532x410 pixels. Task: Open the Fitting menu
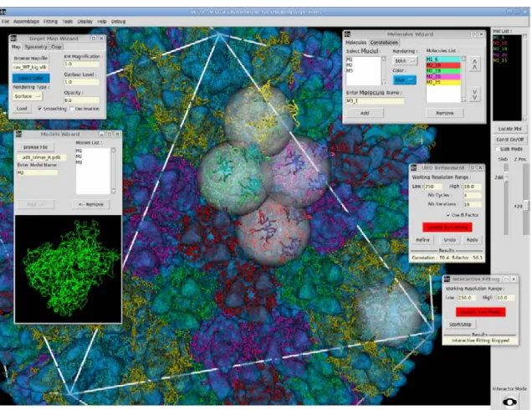[x=50, y=22]
